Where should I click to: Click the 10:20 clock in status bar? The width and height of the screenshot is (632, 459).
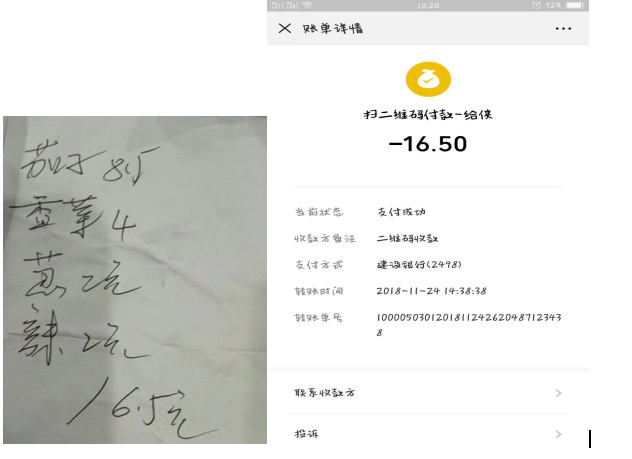(x=428, y=5)
